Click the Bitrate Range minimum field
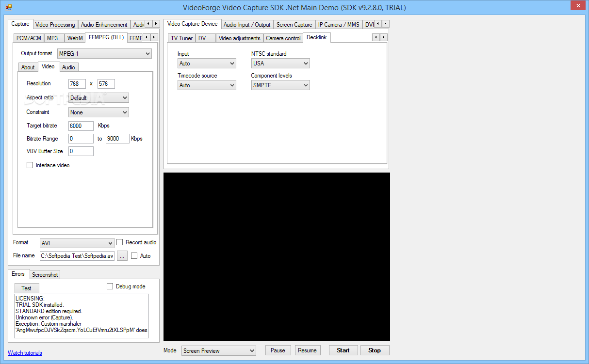The image size is (589, 364). 81,139
